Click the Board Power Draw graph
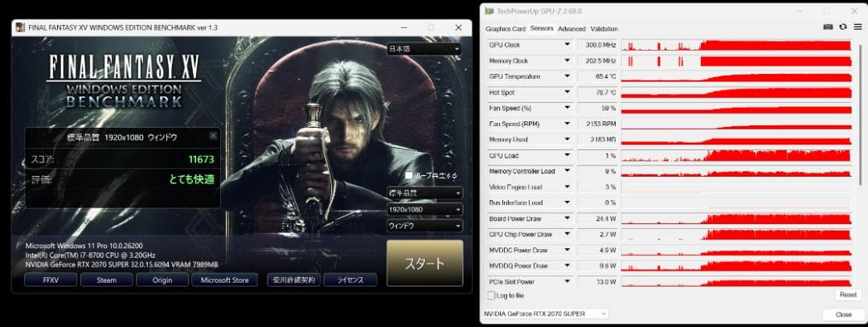868x327 pixels. [x=735, y=219]
